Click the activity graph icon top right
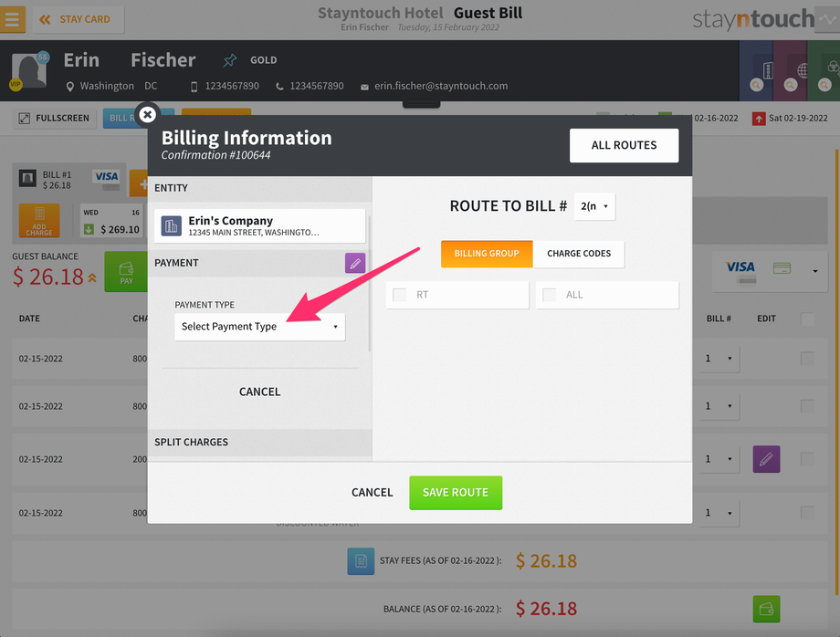Screen dimensions: 840x637 (828, 20)
